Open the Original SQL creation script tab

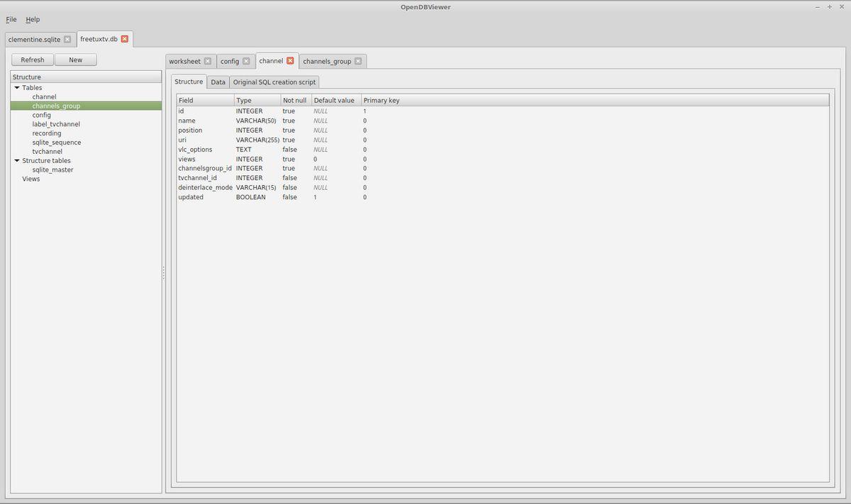coord(274,82)
